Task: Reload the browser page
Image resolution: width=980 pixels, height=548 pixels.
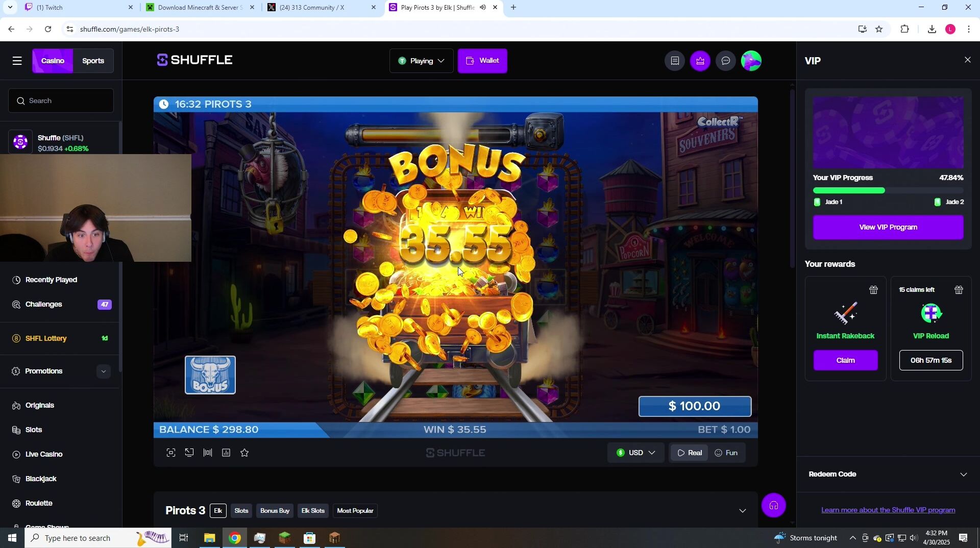Action: (x=48, y=30)
